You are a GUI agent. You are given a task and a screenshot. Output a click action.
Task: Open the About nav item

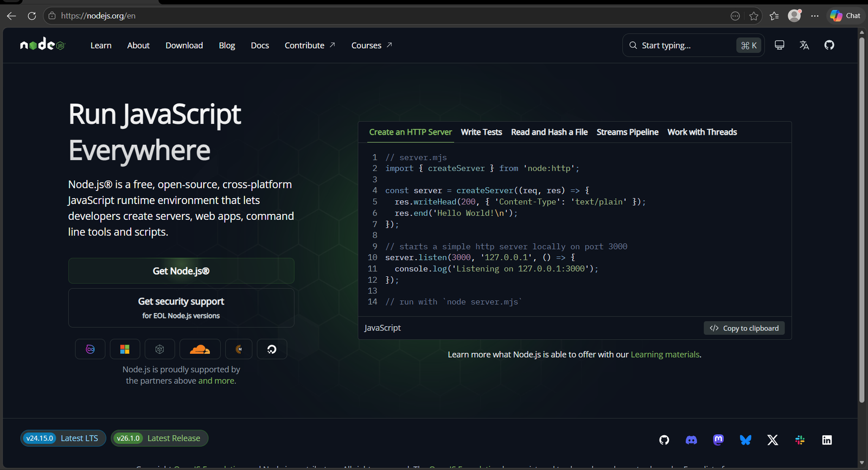[138, 46]
